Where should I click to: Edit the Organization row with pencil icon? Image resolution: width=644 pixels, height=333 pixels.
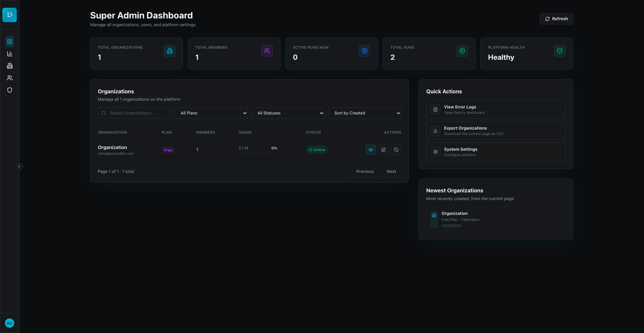click(x=383, y=150)
